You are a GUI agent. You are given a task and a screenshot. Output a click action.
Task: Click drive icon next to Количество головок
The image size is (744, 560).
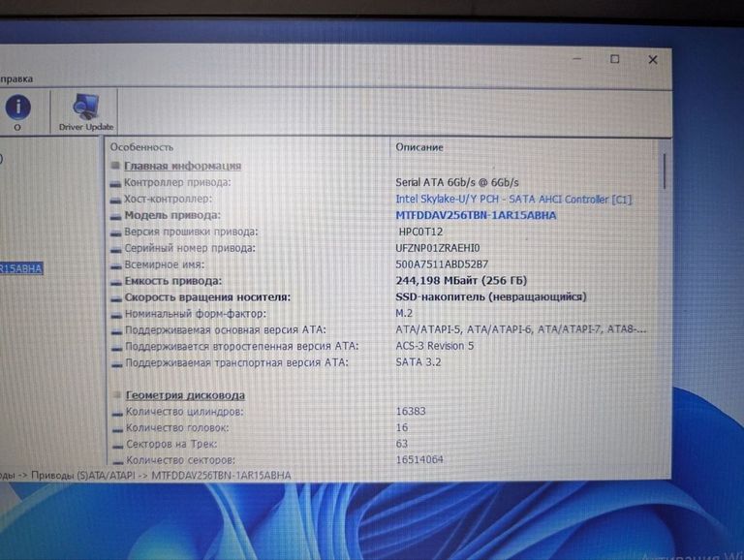117,429
